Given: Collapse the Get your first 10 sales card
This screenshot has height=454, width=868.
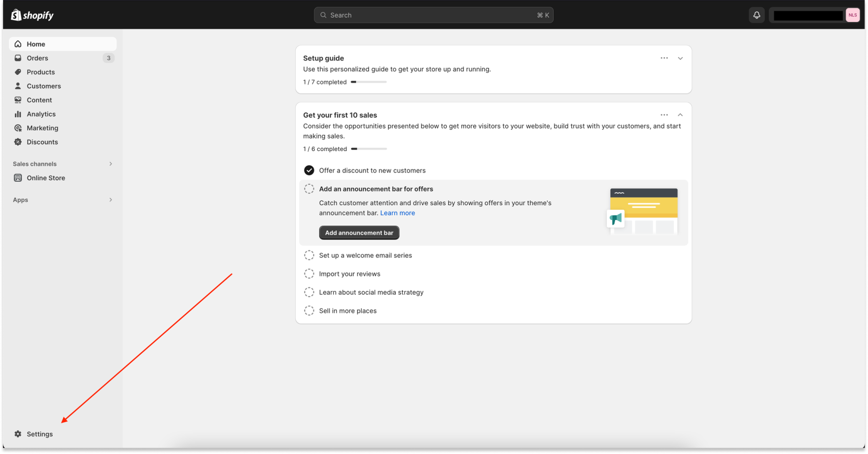Looking at the screenshot, I should click(680, 114).
